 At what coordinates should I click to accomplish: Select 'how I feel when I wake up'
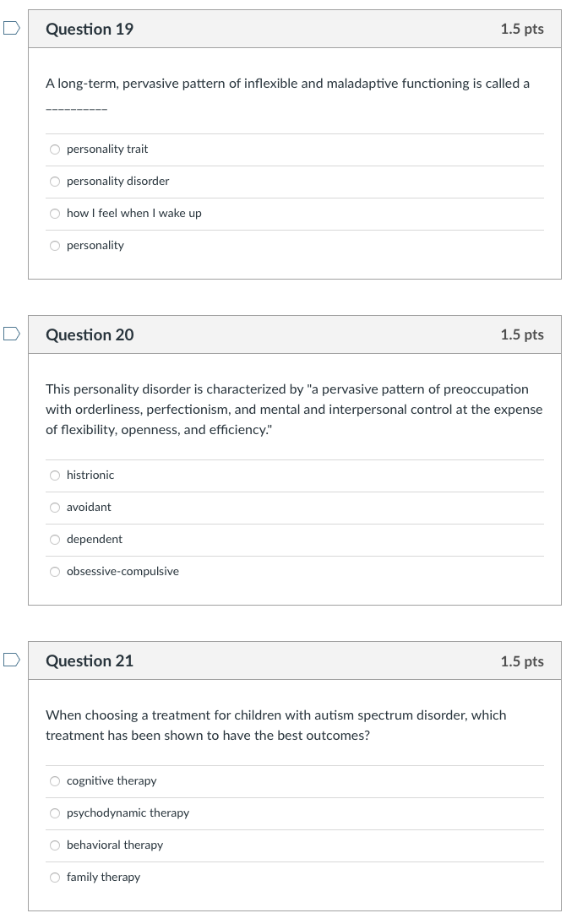coord(54,213)
